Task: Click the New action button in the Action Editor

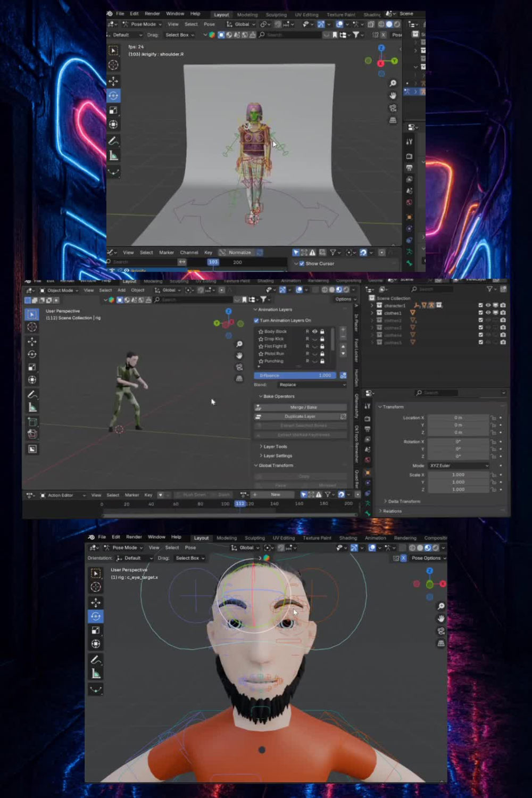Action: [x=276, y=495]
